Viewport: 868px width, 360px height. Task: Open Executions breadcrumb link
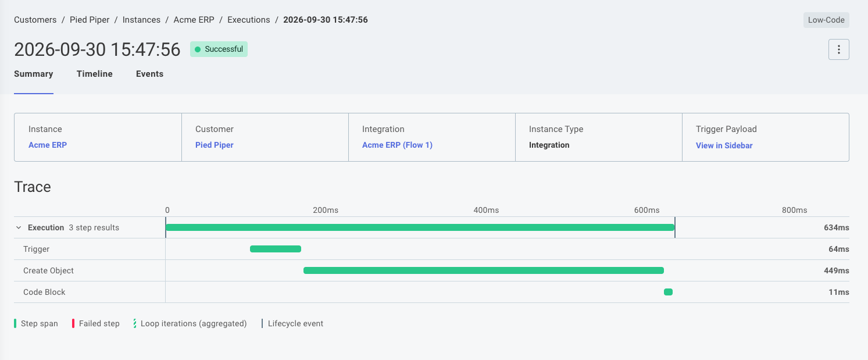click(x=249, y=20)
